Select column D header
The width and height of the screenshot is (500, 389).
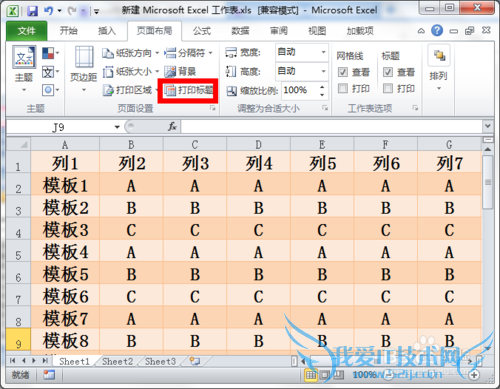coord(258,145)
